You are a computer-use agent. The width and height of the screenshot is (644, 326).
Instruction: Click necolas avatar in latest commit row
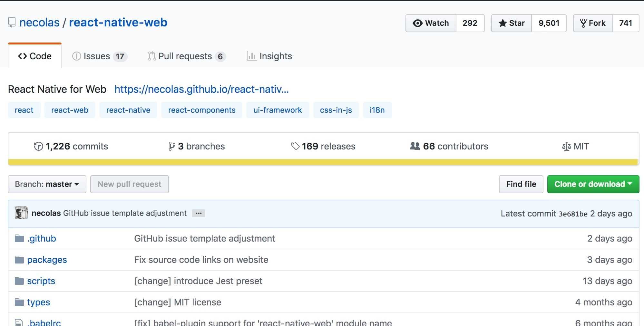coord(21,213)
